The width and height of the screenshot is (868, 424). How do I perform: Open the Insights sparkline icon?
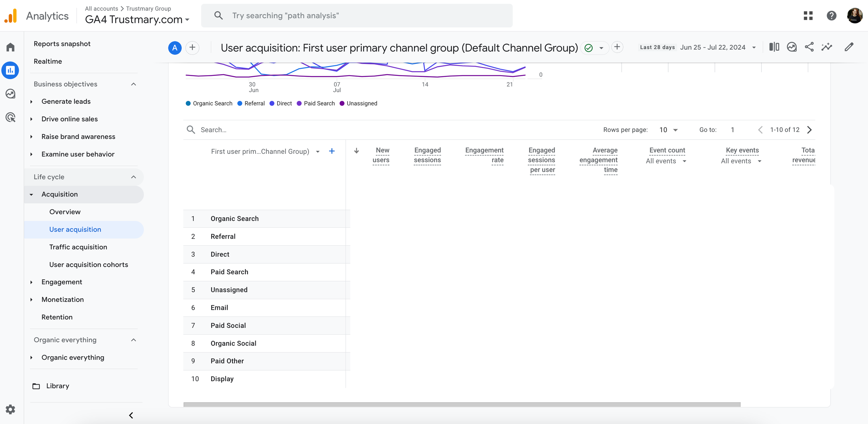click(x=827, y=47)
